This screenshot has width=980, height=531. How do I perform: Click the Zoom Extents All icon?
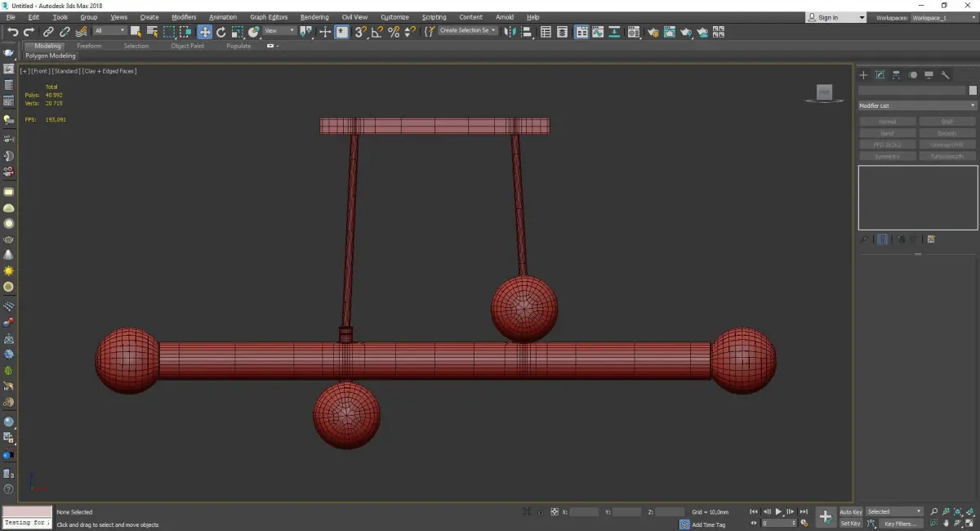point(969,511)
